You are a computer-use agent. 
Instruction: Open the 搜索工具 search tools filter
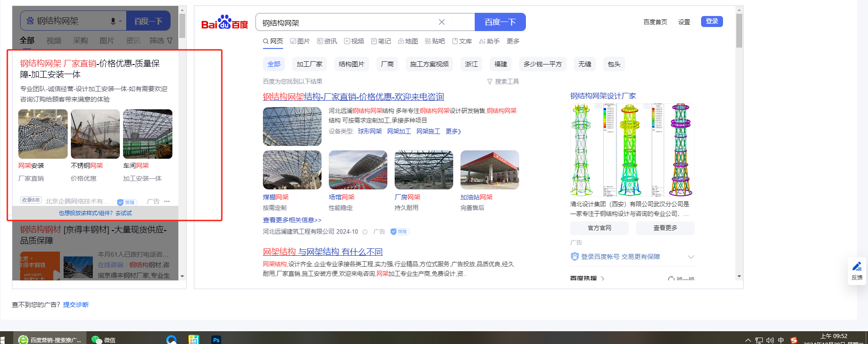[503, 81]
